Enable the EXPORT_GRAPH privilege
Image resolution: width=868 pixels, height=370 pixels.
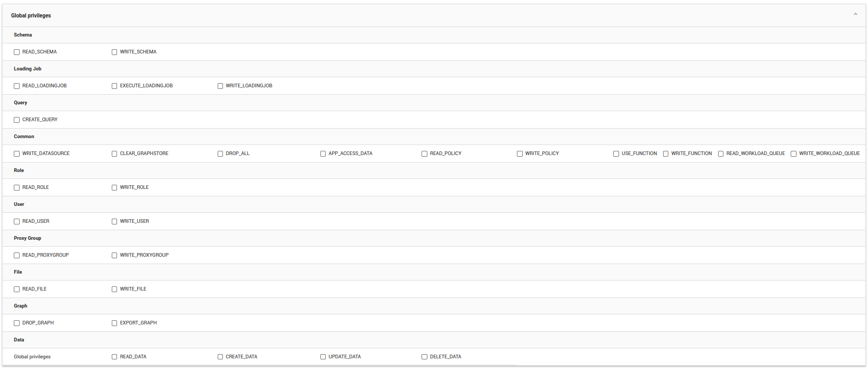(x=114, y=323)
